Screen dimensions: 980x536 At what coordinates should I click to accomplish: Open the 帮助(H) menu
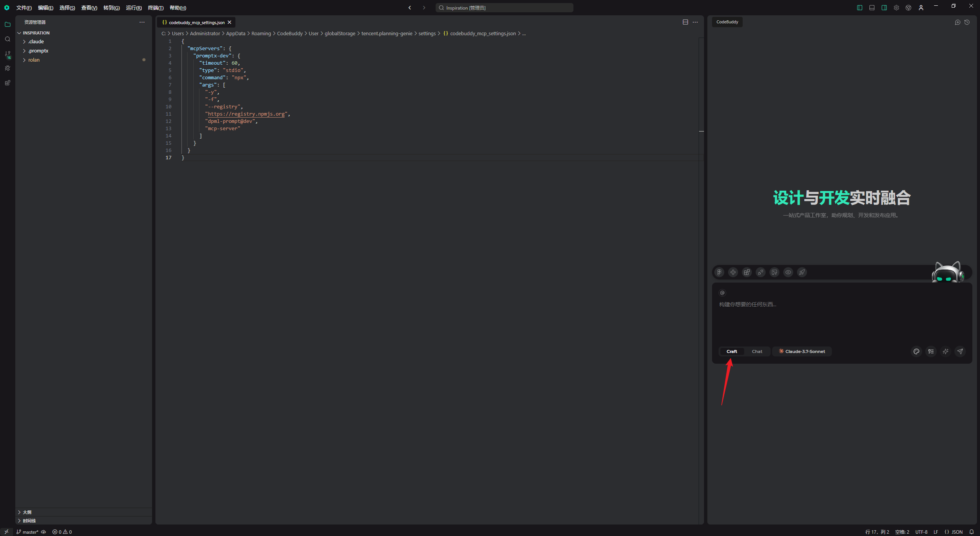click(x=178, y=8)
